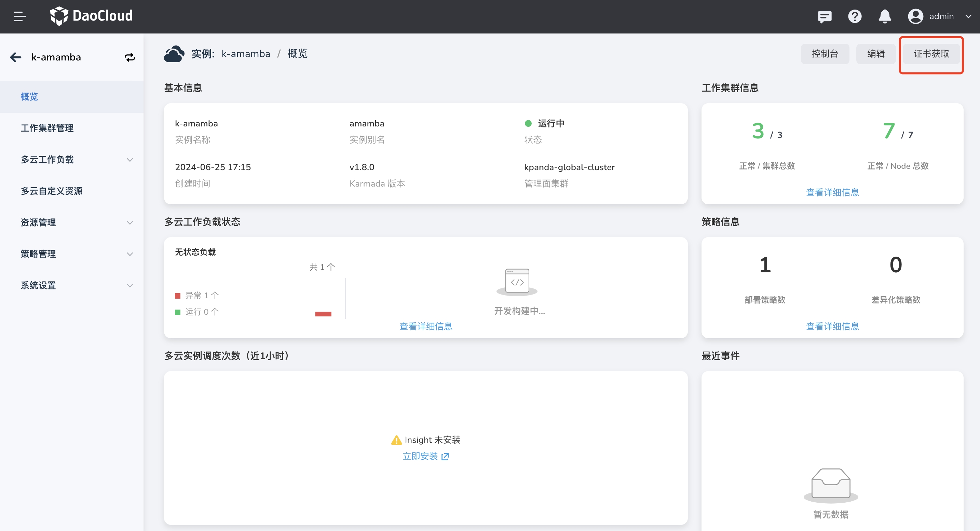
Task: Click the red abnormal workload bar
Action: [x=323, y=314]
